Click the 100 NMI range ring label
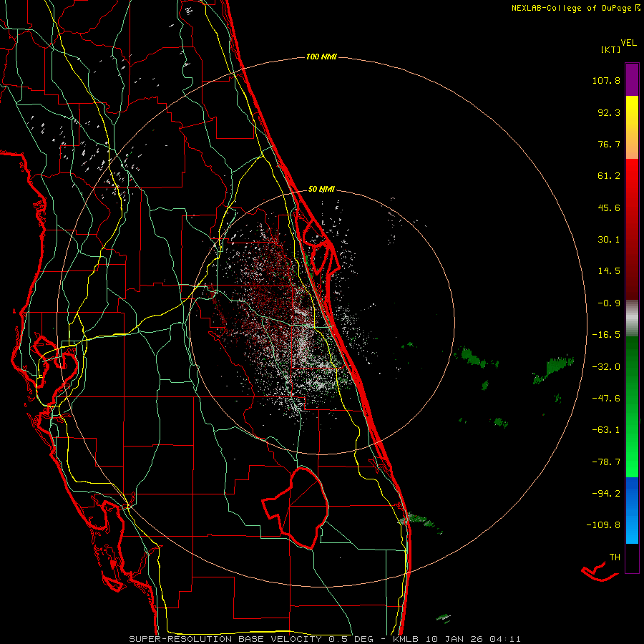 (x=321, y=57)
